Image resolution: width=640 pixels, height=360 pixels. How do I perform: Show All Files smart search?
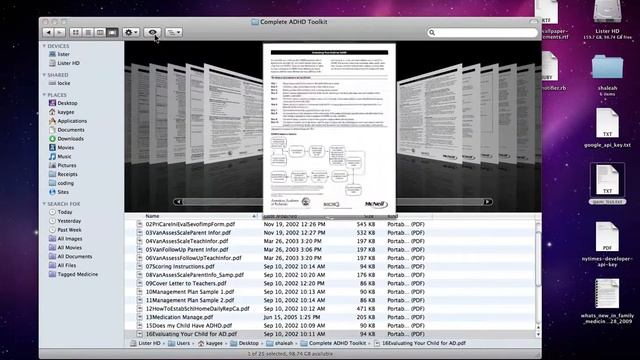pyautogui.click(x=62, y=266)
